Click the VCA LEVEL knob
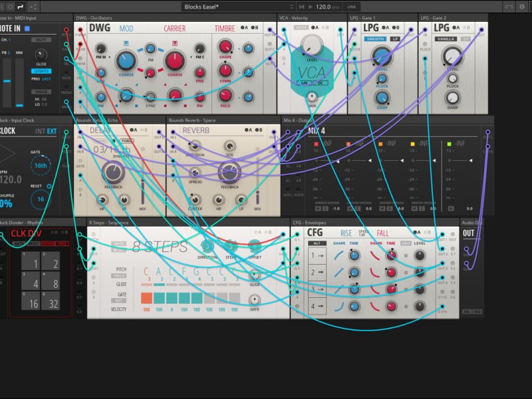The width and height of the screenshot is (532, 399). pyautogui.click(x=309, y=44)
